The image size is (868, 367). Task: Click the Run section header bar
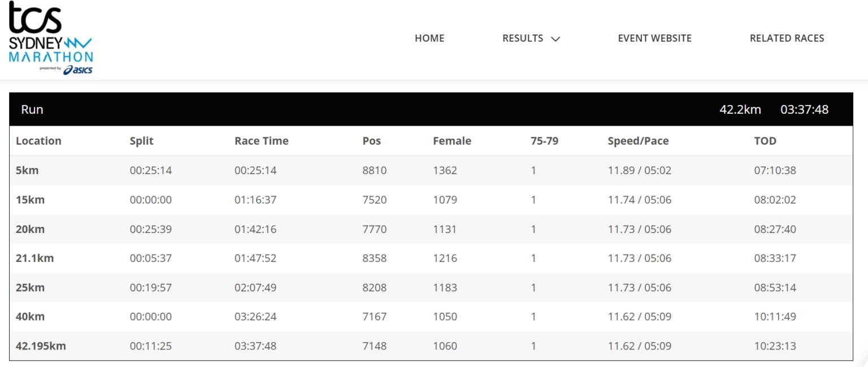431,109
